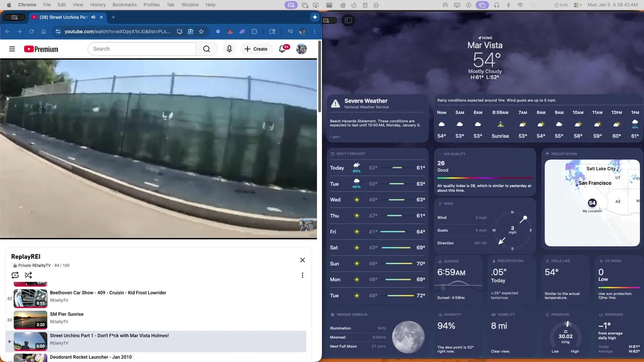Click the site info icon in address bar
The height and width of the screenshot is (362, 644).
pyautogui.click(x=58, y=32)
